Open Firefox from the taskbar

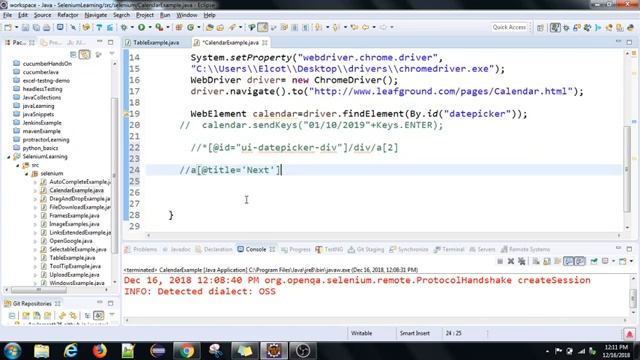[99, 351]
